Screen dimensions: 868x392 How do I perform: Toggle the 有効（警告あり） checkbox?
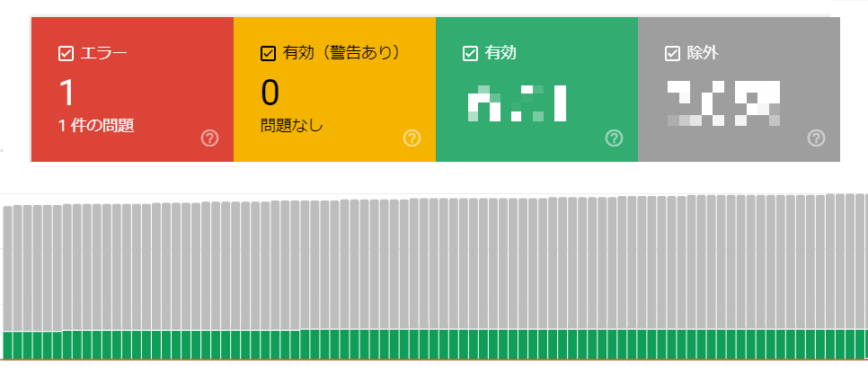(267, 54)
